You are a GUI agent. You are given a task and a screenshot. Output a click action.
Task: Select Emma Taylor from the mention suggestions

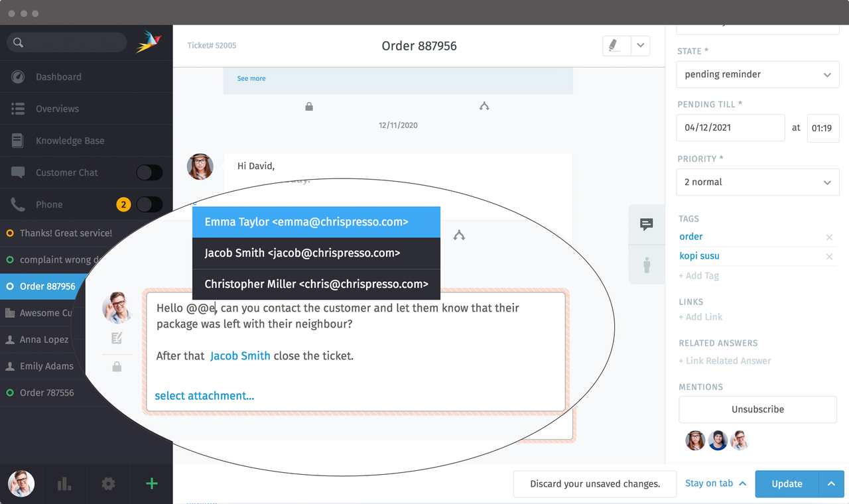316,221
